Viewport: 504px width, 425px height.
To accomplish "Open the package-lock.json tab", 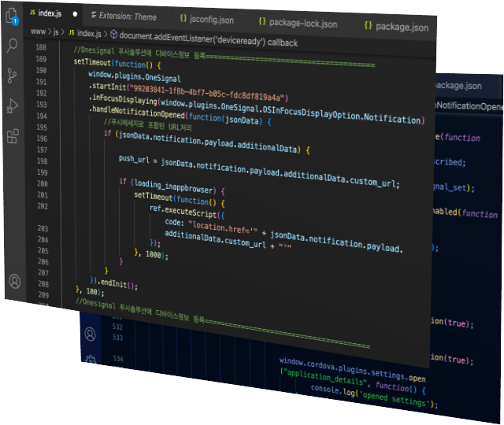I will tap(300, 24).
